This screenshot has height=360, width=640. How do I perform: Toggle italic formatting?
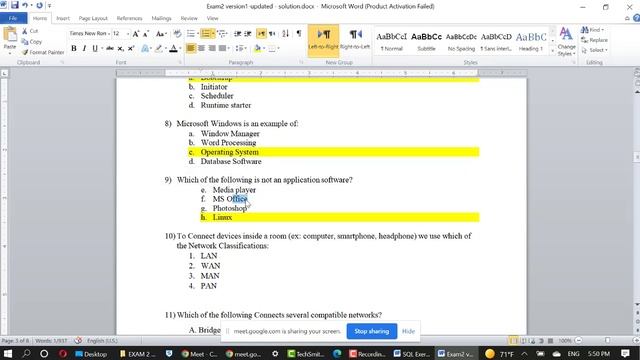[x=84, y=48]
